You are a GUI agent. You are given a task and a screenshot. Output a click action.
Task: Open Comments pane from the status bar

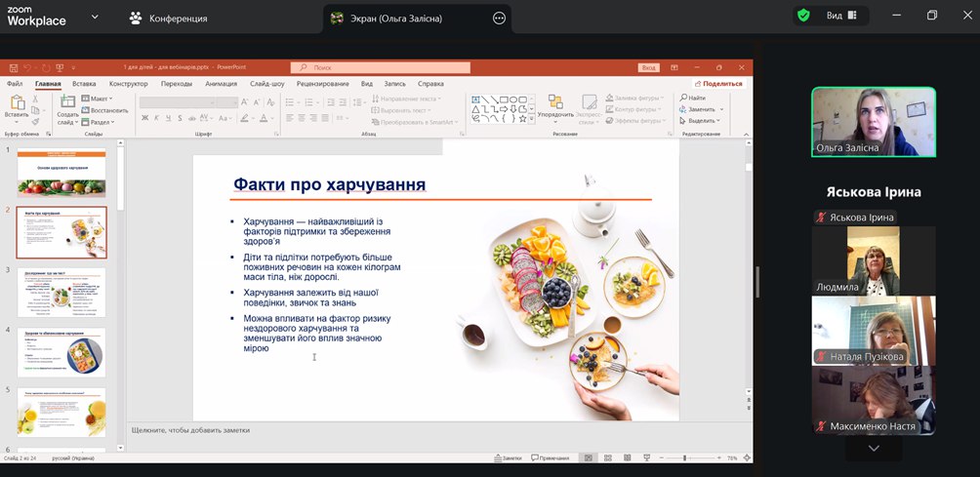tap(551, 457)
